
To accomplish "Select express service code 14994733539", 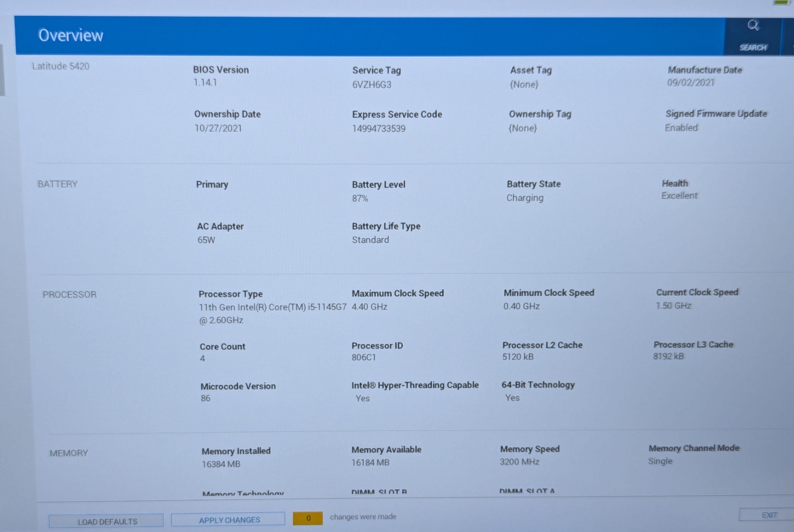I will tap(379, 129).
